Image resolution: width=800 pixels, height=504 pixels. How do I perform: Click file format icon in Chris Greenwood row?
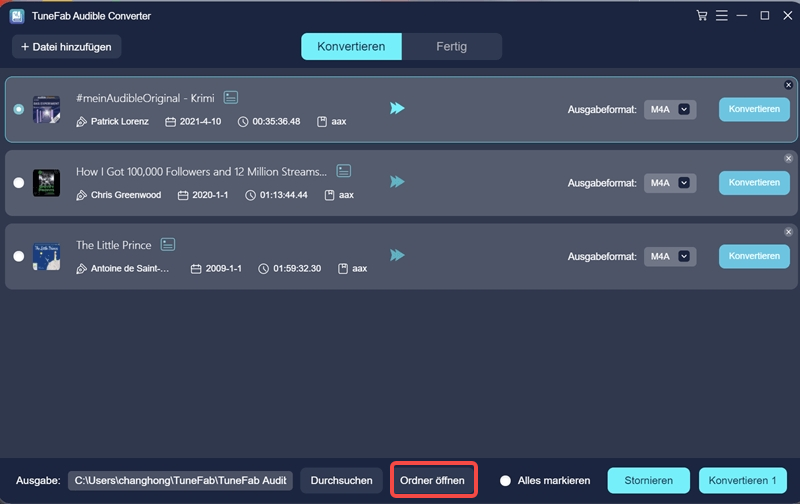point(330,195)
